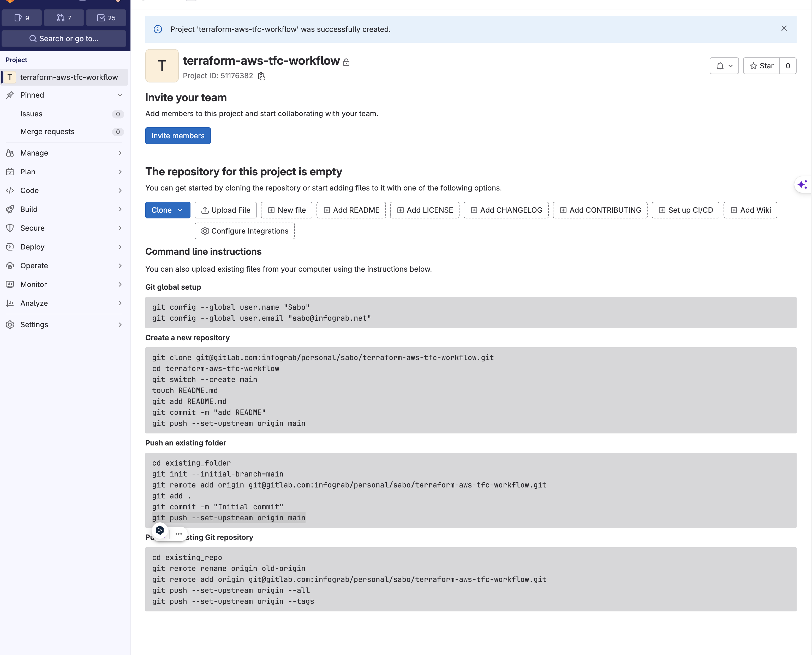Collapse the Pinned sidebar section
Screen dimensions: 812x655
coord(120,95)
